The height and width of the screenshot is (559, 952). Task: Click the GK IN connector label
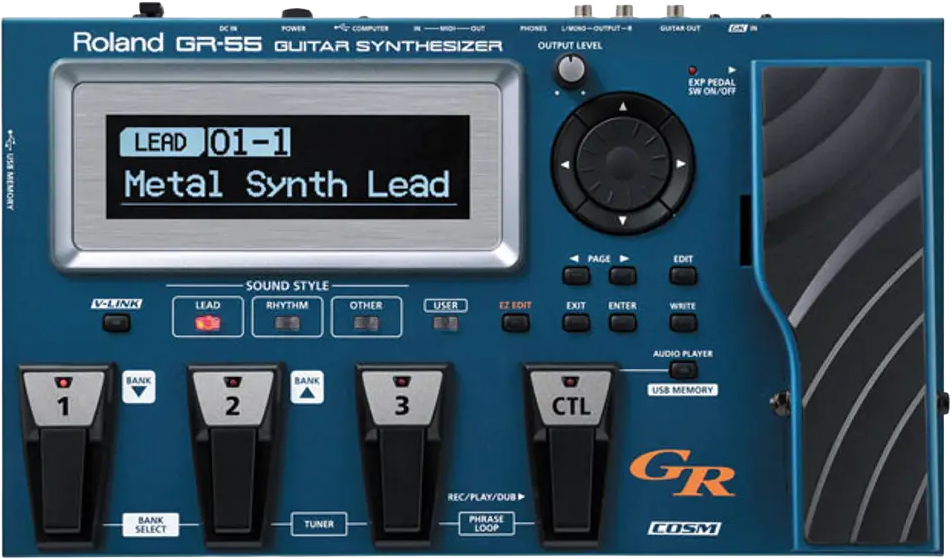743,29
